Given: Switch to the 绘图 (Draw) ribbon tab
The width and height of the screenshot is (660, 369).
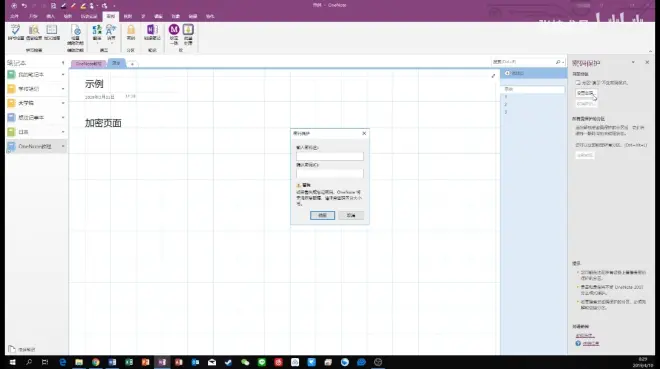Looking at the screenshot, I should point(68,16).
